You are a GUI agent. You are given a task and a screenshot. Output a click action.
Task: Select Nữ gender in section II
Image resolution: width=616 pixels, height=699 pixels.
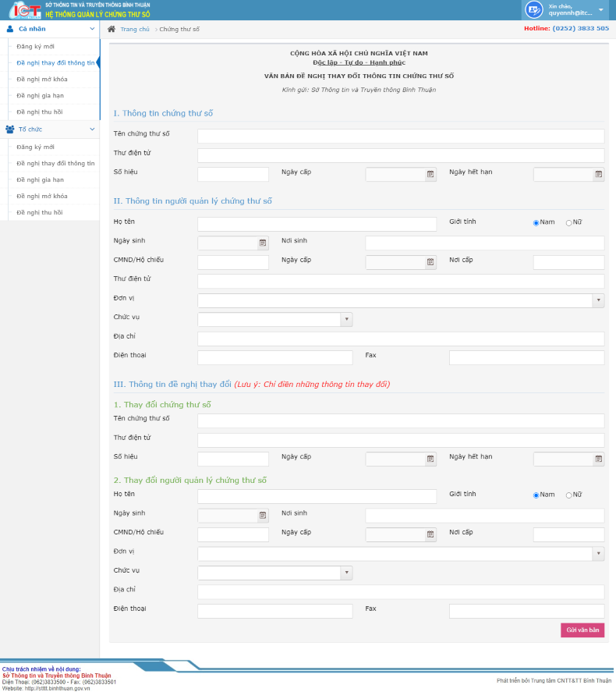pos(569,223)
